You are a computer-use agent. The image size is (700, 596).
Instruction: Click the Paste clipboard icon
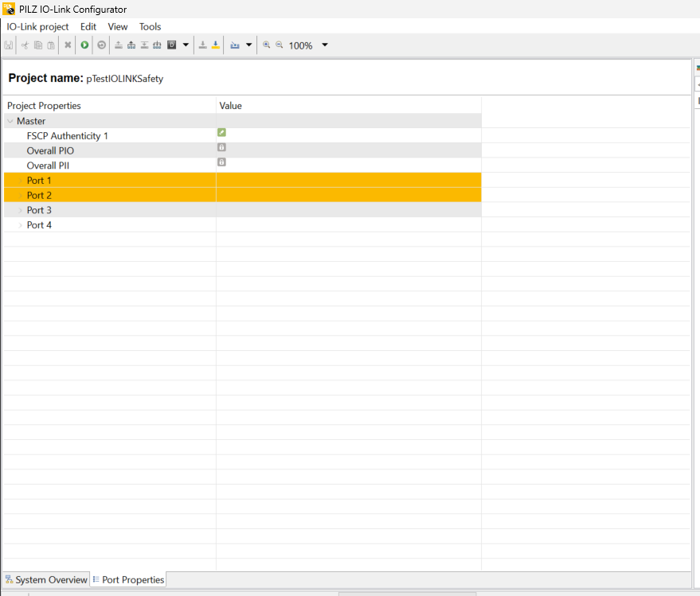tap(51, 45)
